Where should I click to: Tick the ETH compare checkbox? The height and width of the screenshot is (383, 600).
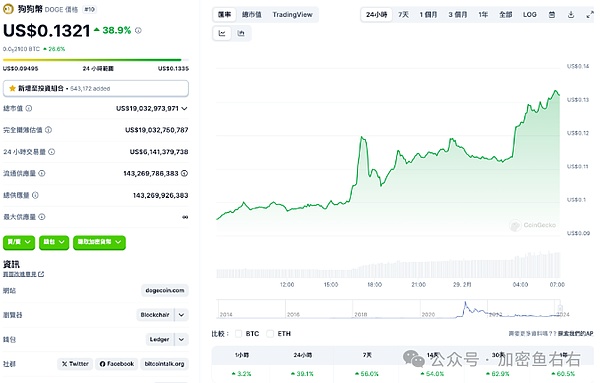pos(270,334)
